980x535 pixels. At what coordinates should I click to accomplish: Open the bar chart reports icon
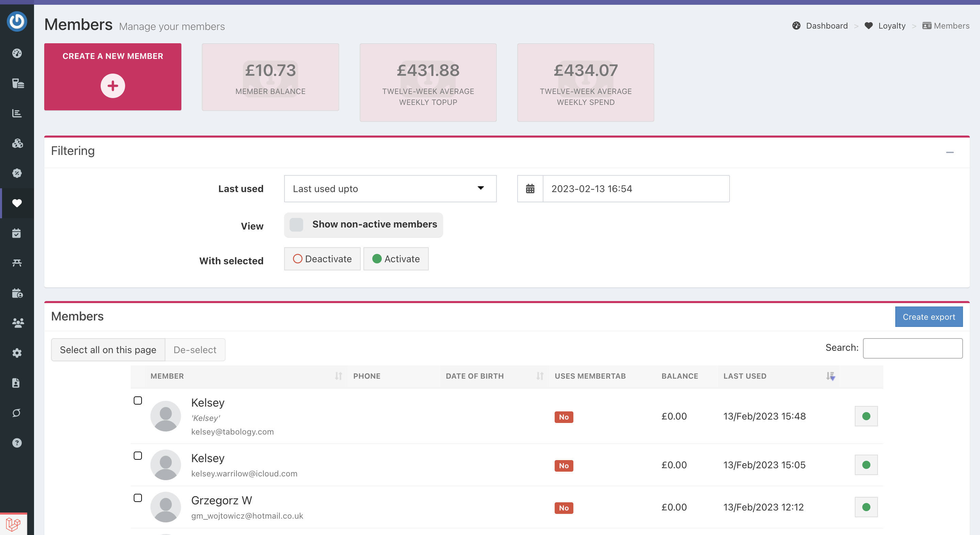[17, 113]
